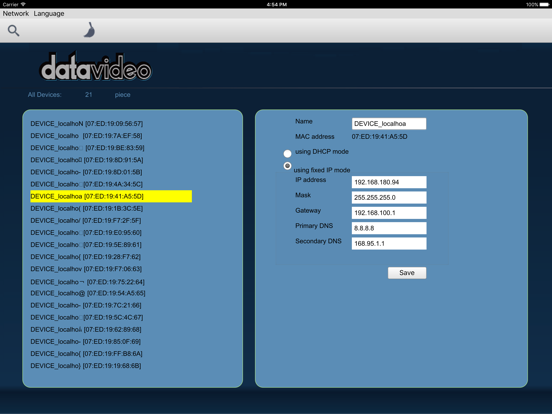The height and width of the screenshot is (414, 552).
Task: Click the All Devices count 21
Action: (x=88, y=95)
